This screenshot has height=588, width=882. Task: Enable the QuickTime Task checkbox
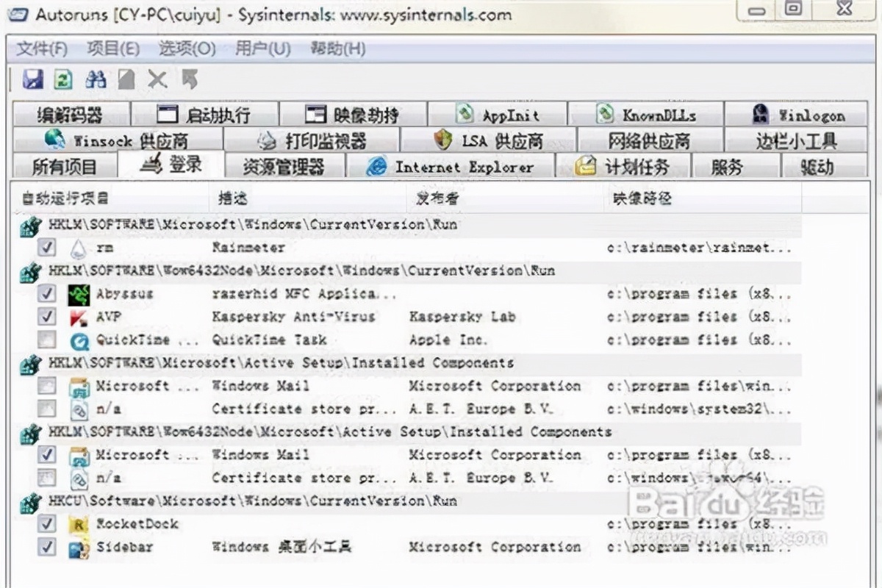(x=46, y=340)
